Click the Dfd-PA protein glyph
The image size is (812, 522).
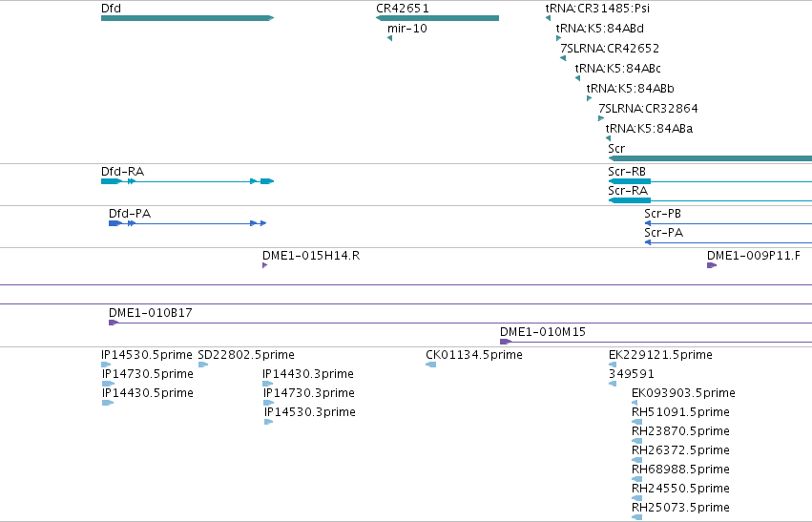point(187,223)
